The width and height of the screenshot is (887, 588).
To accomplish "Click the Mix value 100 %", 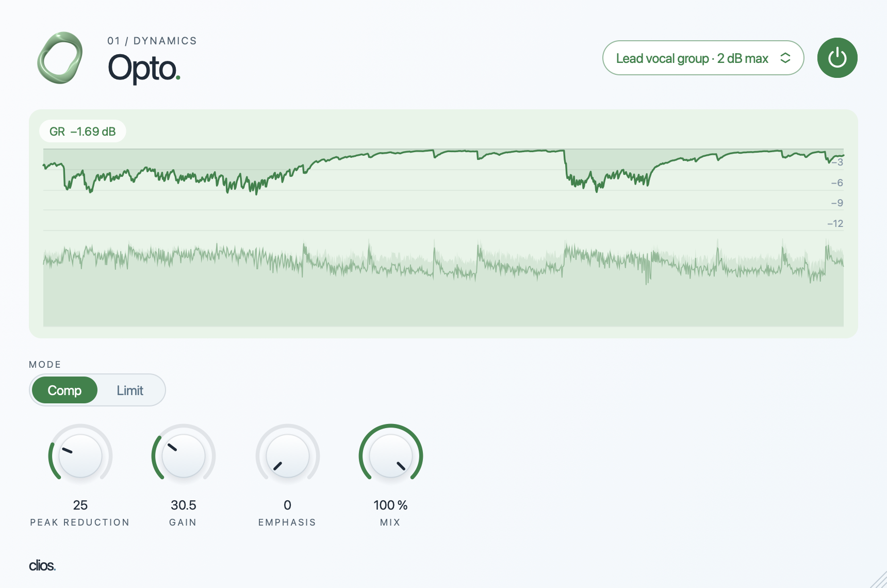I will 390,505.
